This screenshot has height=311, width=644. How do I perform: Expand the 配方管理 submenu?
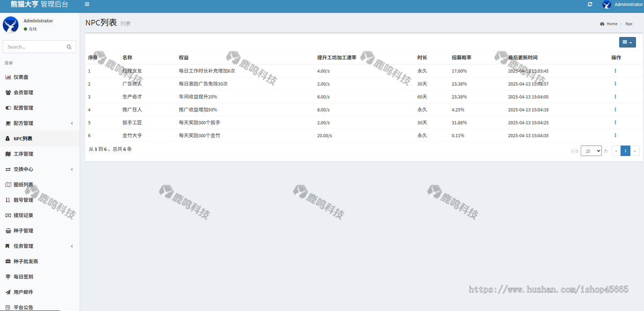pyautogui.click(x=40, y=123)
